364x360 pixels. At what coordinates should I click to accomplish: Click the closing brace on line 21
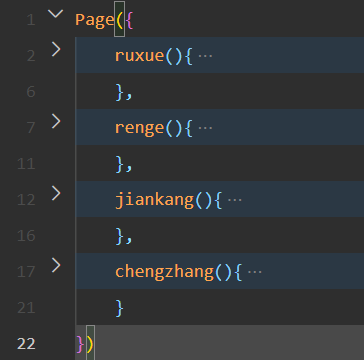click(119, 308)
